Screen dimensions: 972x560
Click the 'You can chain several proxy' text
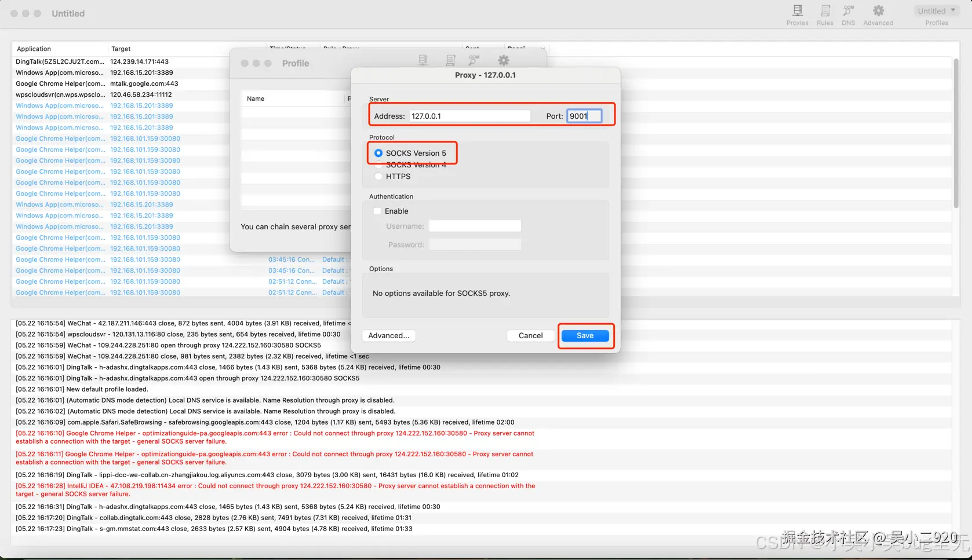pyautogui.click(x=296, y=226)
